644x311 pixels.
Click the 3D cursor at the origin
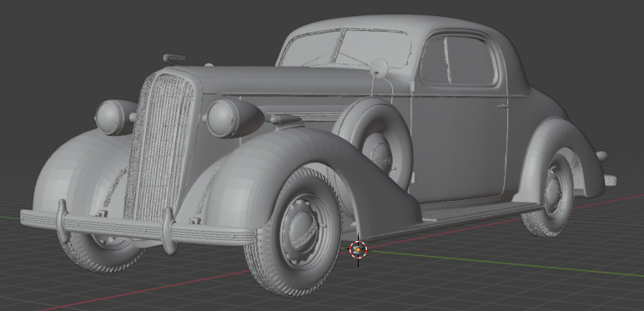click(358, 249)
